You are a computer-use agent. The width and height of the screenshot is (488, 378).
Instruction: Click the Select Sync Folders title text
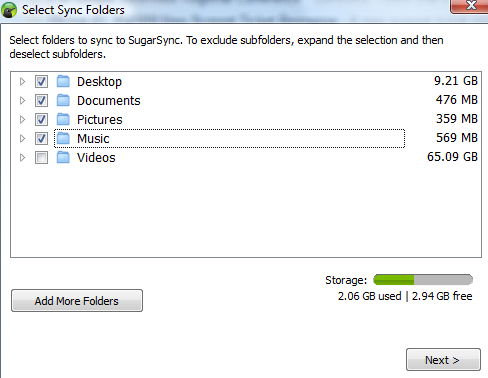(x=73, y=10)
